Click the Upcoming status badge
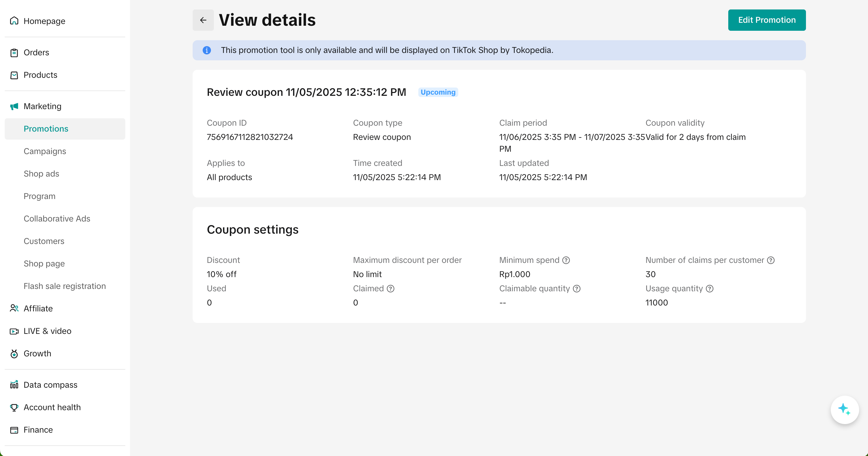 438,92
